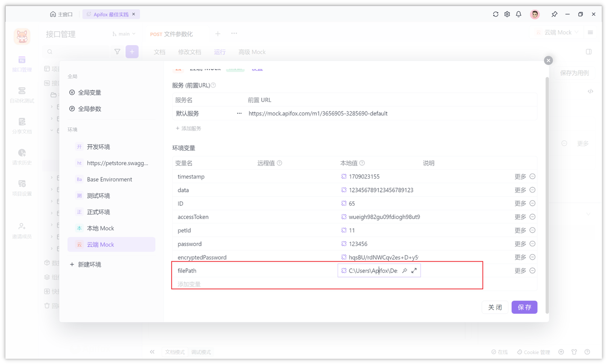The width and height of the screenshot is (607, 364).
Task: Close the environment settings dialog with X
Action: pos(548,60)
